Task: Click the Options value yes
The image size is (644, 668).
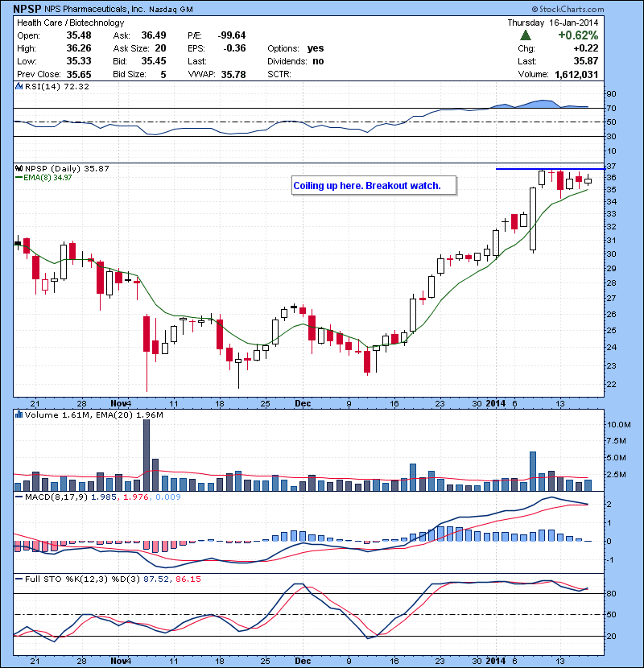Action: (316, 48)
